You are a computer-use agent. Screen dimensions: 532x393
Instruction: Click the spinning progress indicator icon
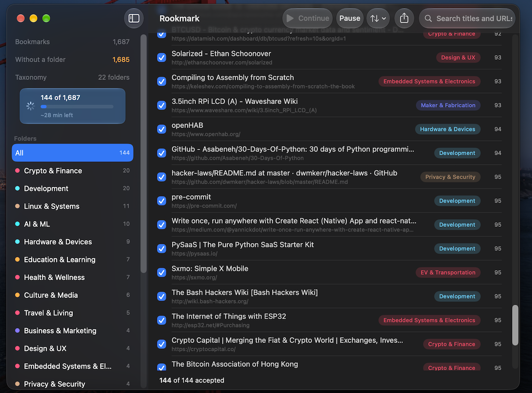(30, 106)
